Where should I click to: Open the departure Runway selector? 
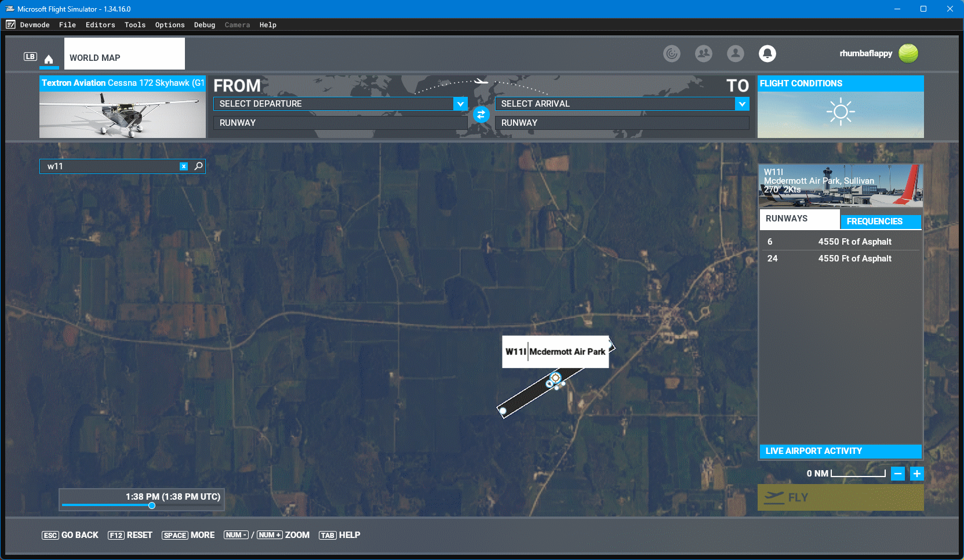point(340,123)
